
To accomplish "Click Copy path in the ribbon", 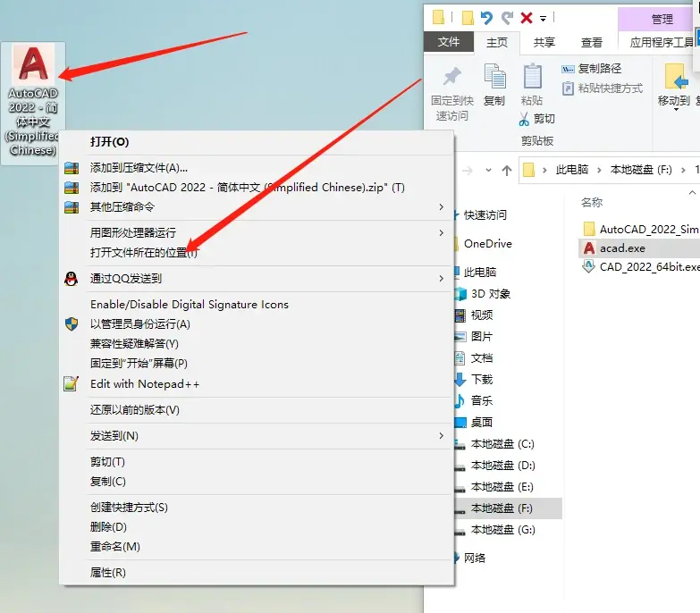I will [592, 69].
